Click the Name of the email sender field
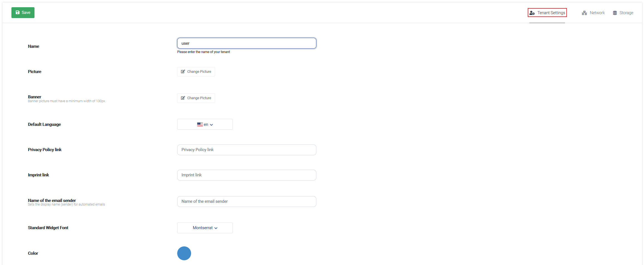The image size is (644, 265). click(246, 201)
